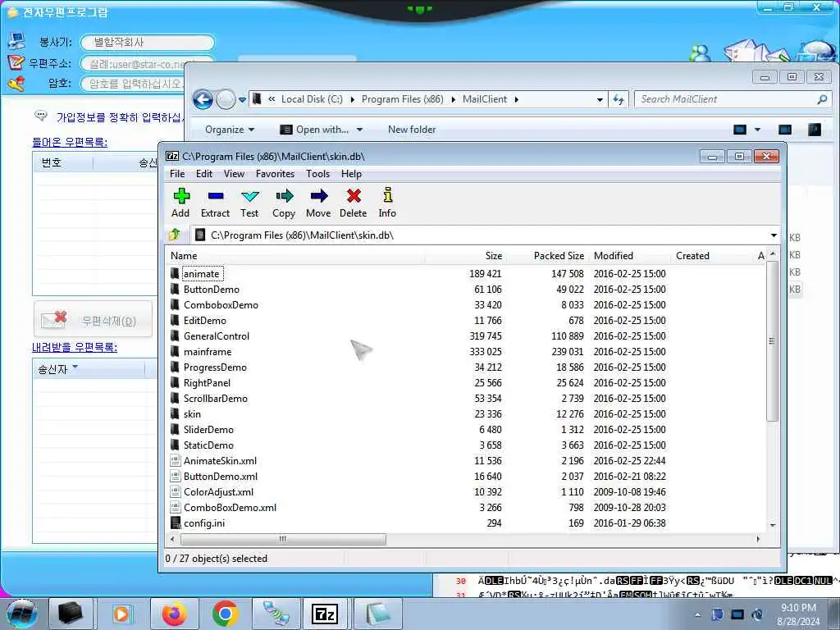Screen dimensions: 840x630
Task: Click the Add button in 7-Zip toolbar
Action: click(x=181, y=203)
